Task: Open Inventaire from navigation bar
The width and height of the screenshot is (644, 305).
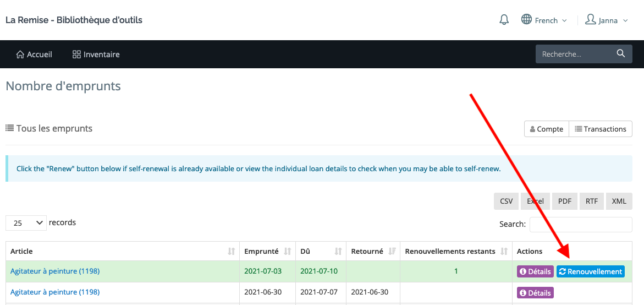Action: click(x=96, y=55)
